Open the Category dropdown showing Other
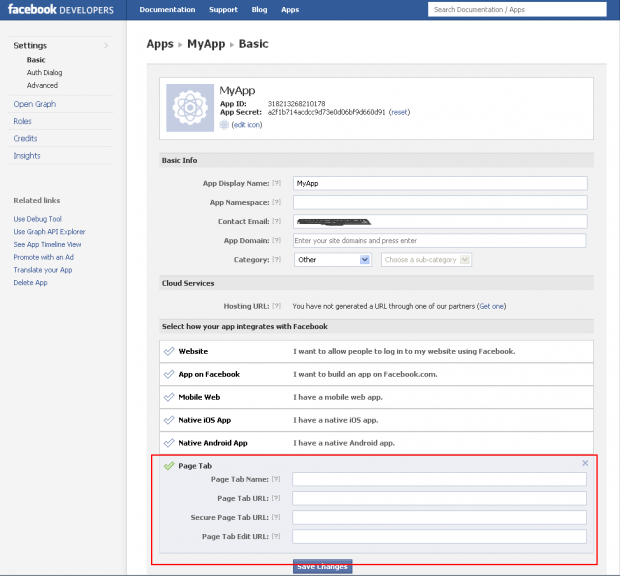This screenshot has height=576, width=620. (x=332, y=260)
